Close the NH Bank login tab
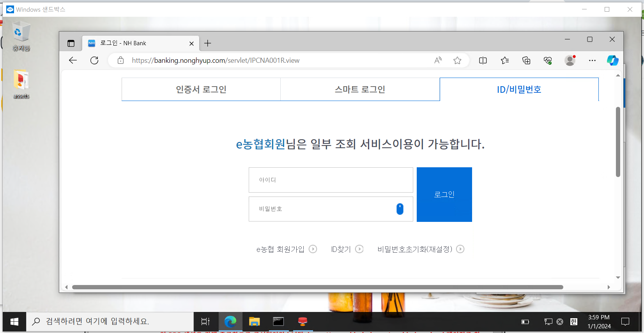Viewport: 644px width, 333px height. [191, 43]
